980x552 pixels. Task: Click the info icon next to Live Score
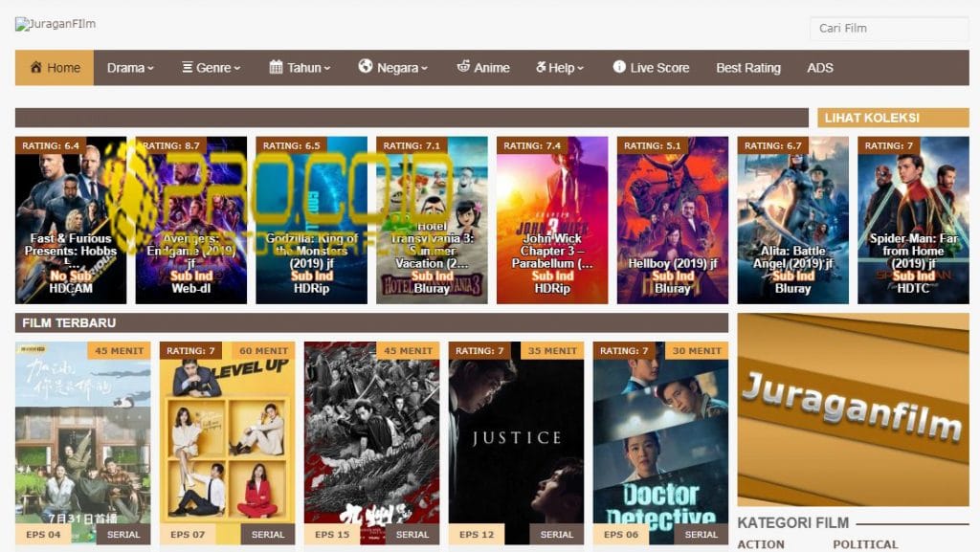coord(620,68)
